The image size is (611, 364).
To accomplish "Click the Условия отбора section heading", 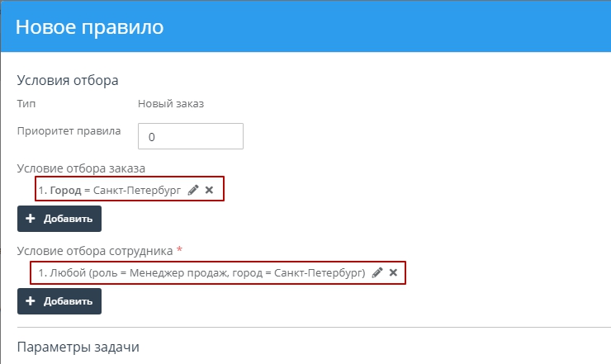I will coord(68,80).
